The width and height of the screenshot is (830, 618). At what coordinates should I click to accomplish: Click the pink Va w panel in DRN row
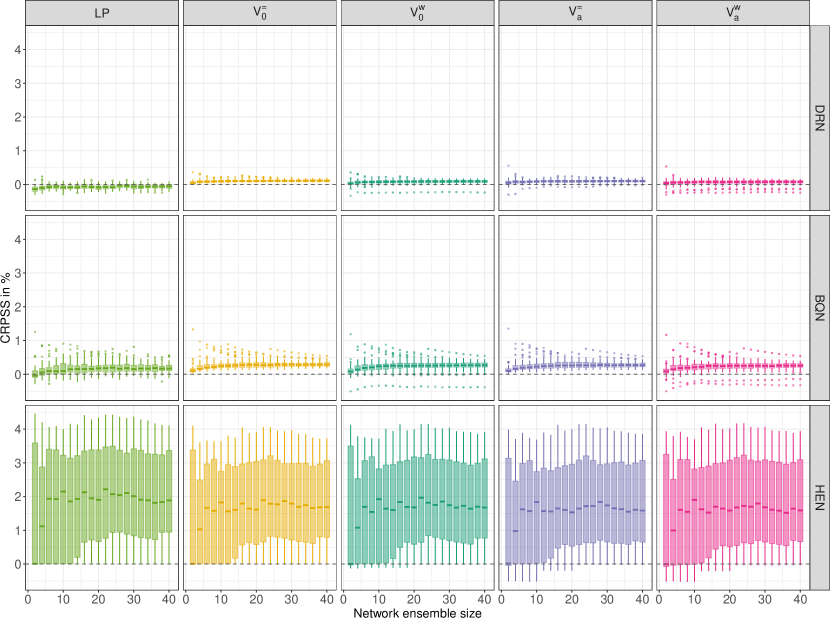click(732, 116)
